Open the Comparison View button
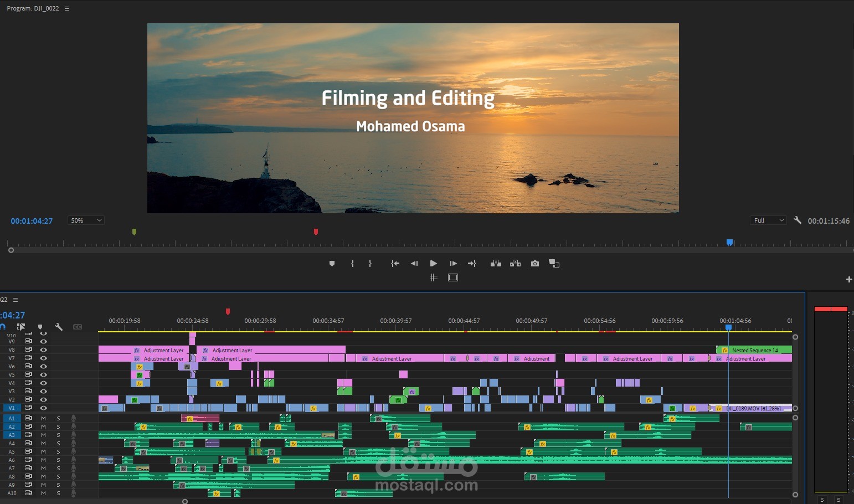 click(x=554, y=264)
